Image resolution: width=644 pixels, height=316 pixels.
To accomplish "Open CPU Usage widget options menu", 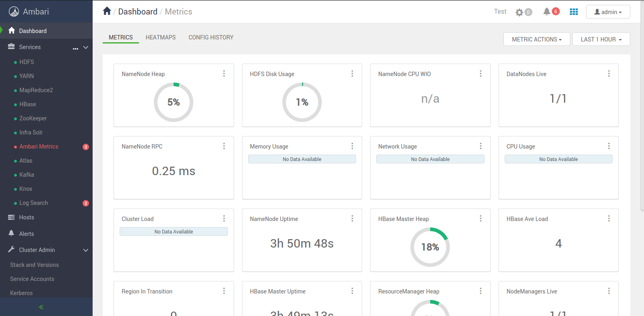I will [x=609, y=146].
